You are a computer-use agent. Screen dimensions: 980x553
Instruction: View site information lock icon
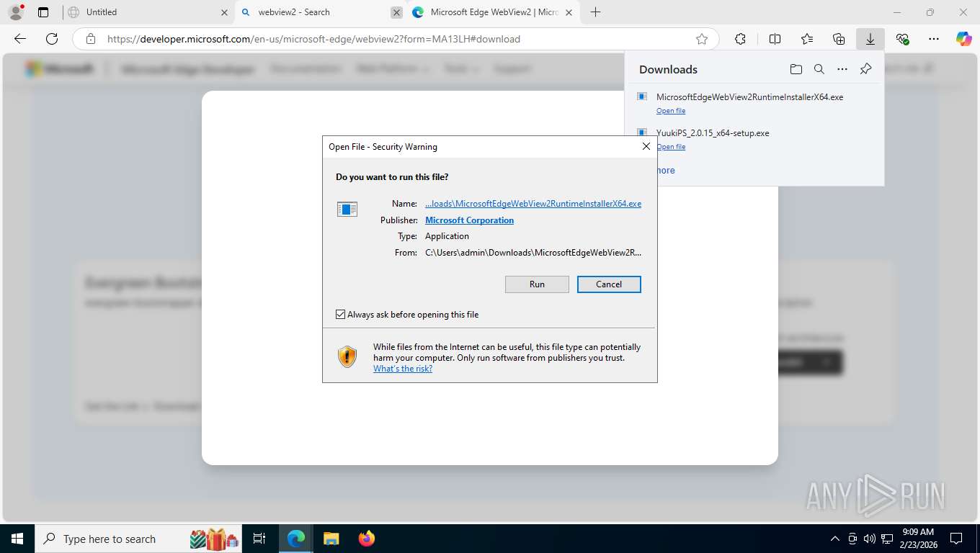tap(90, 39)
